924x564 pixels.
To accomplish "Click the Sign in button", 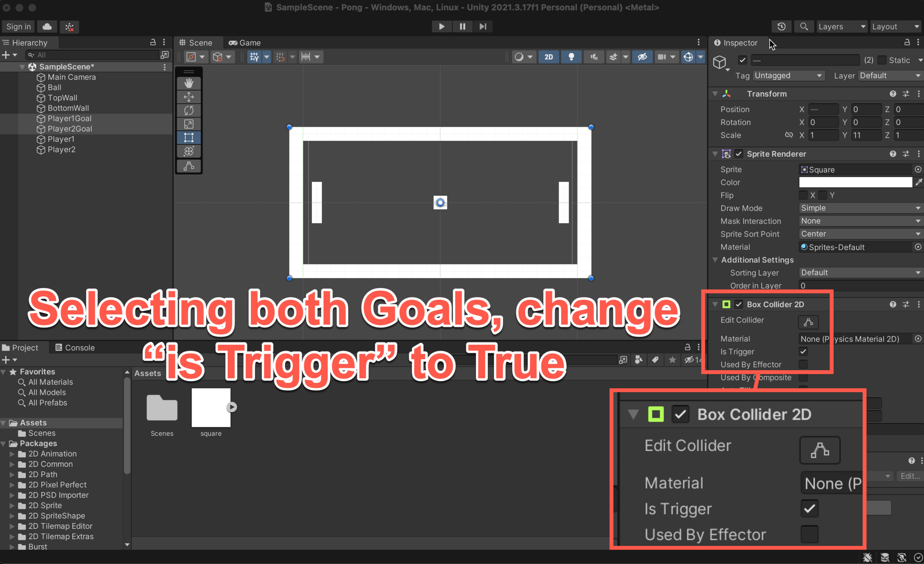I will coord(18,26).
